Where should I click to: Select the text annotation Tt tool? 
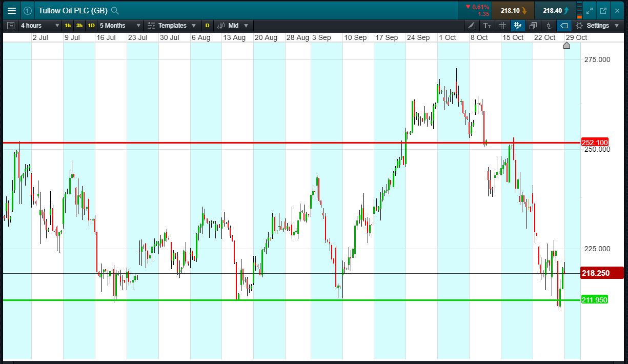(x=487, y=25)
